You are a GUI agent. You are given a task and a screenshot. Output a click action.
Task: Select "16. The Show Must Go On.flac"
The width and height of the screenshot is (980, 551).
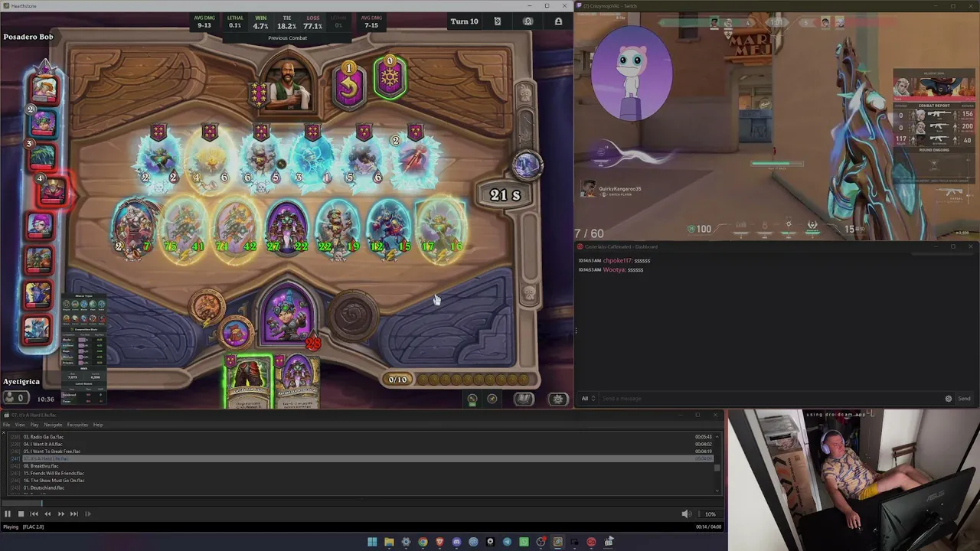click(x=54, y=481)
